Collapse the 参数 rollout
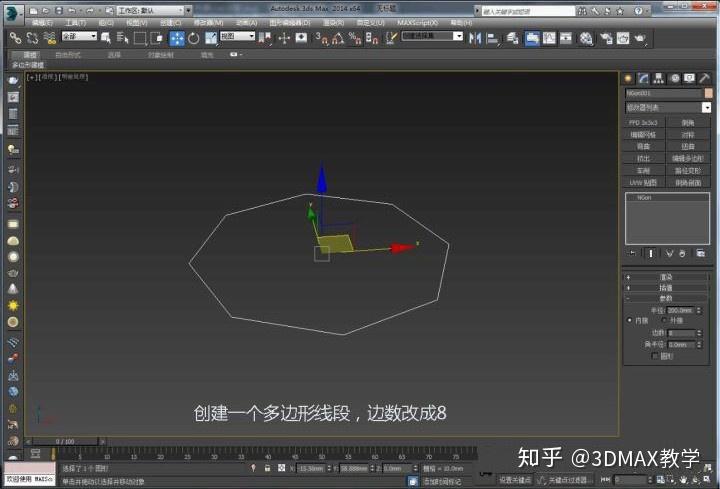 666,298
